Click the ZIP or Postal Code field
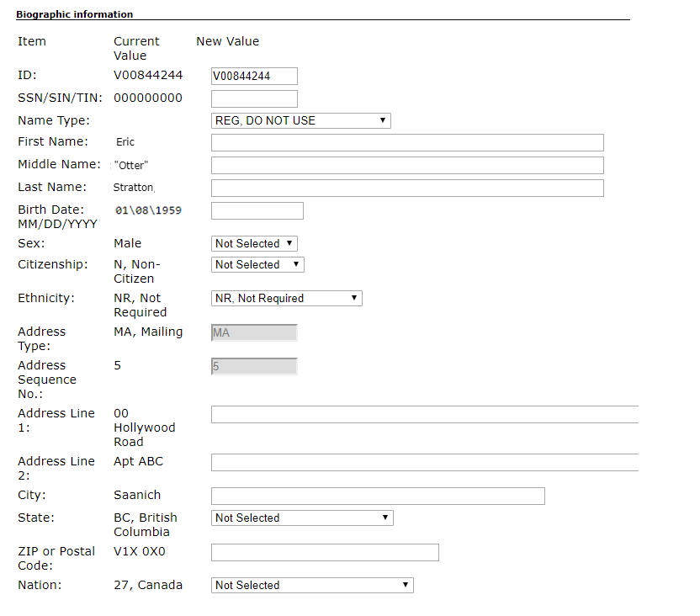The image size is (700, 616). (x=324, y=552)
